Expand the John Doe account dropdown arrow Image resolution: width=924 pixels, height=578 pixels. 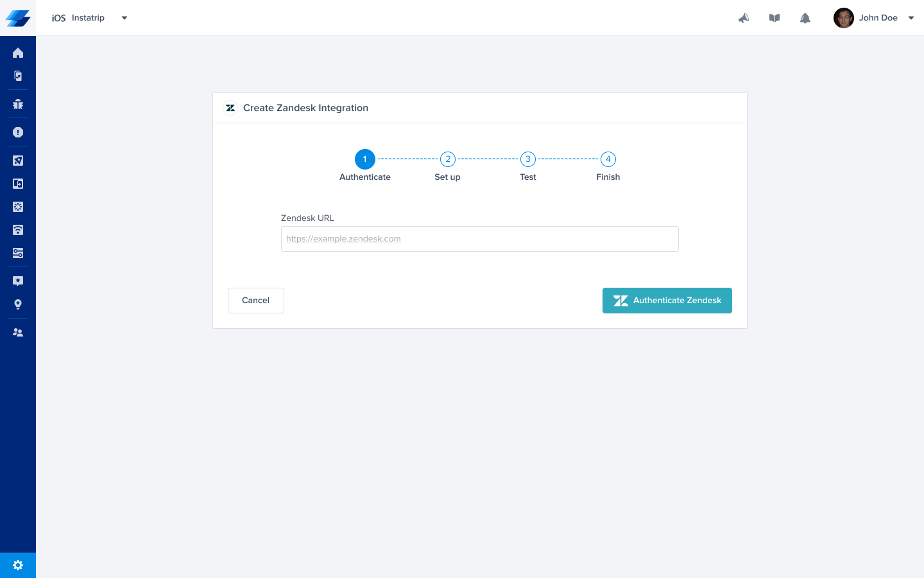pos(911,18)
